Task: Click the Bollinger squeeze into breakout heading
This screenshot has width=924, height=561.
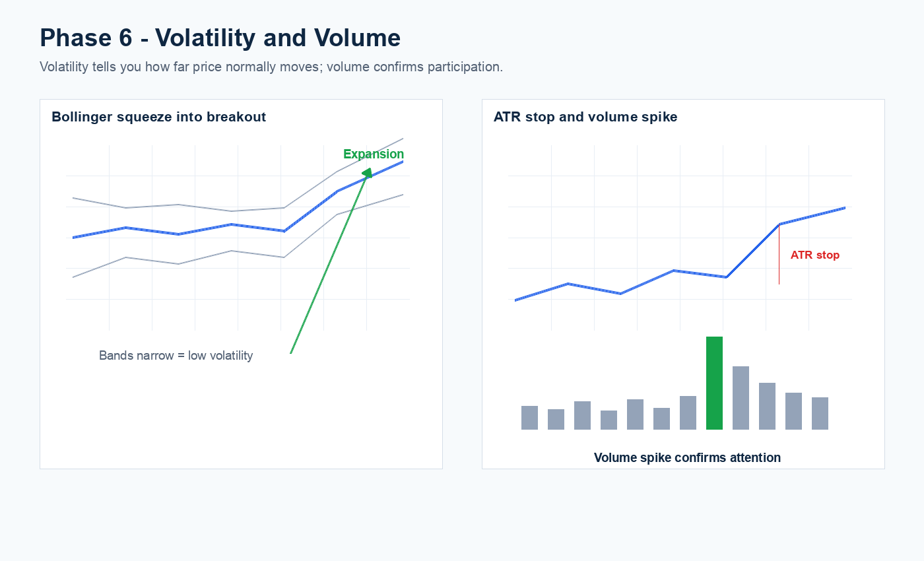Action: point(159,117)
